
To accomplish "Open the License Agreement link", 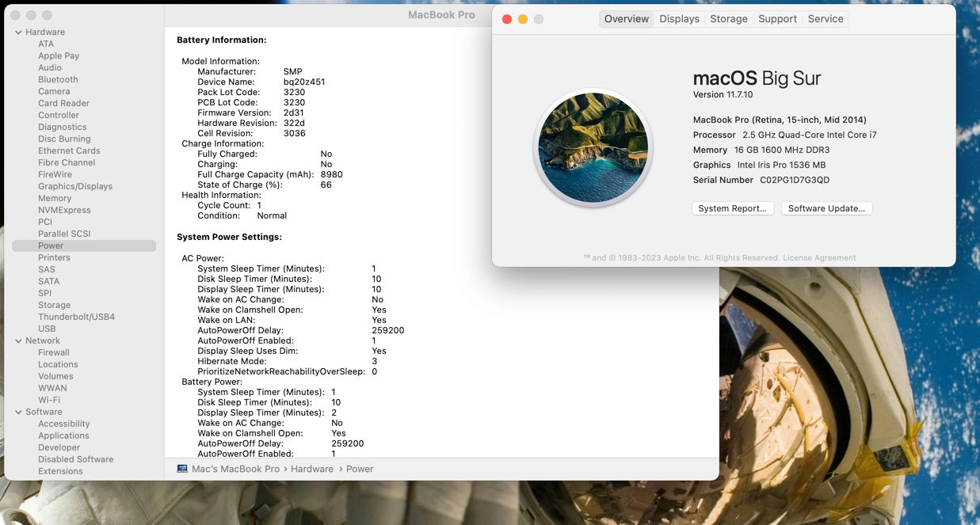I will (819, 258).
